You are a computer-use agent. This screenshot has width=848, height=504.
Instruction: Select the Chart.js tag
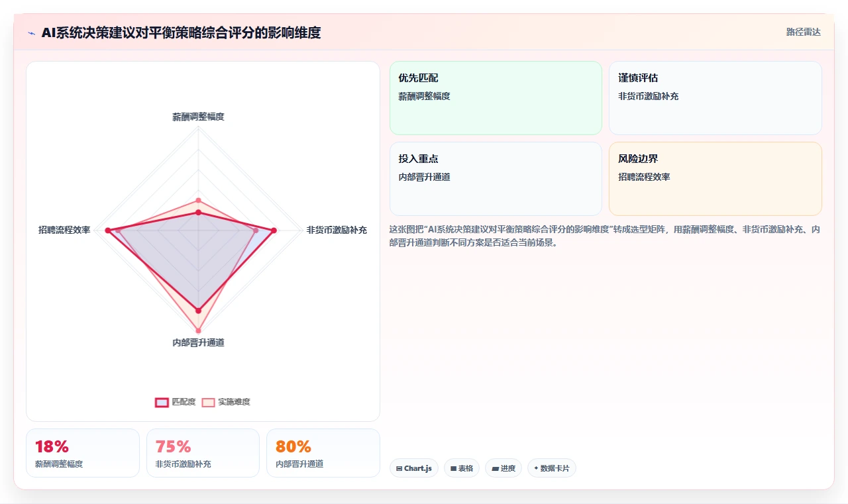413,468
